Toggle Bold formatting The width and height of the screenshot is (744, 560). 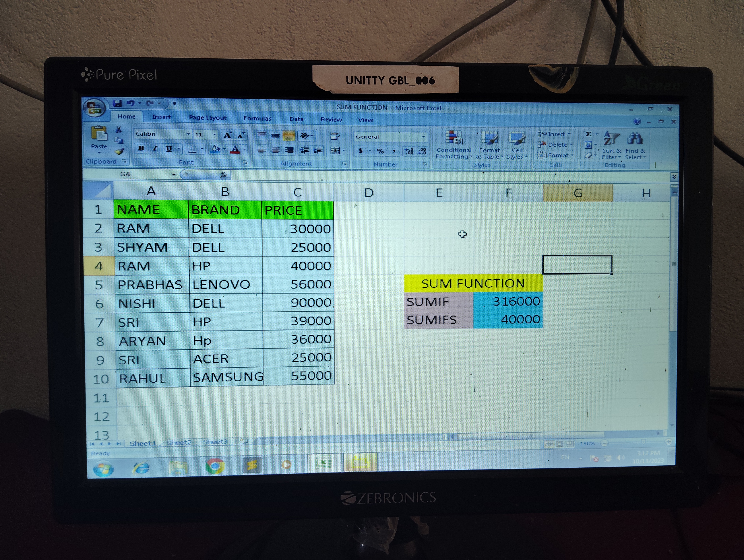coord(141,148)
